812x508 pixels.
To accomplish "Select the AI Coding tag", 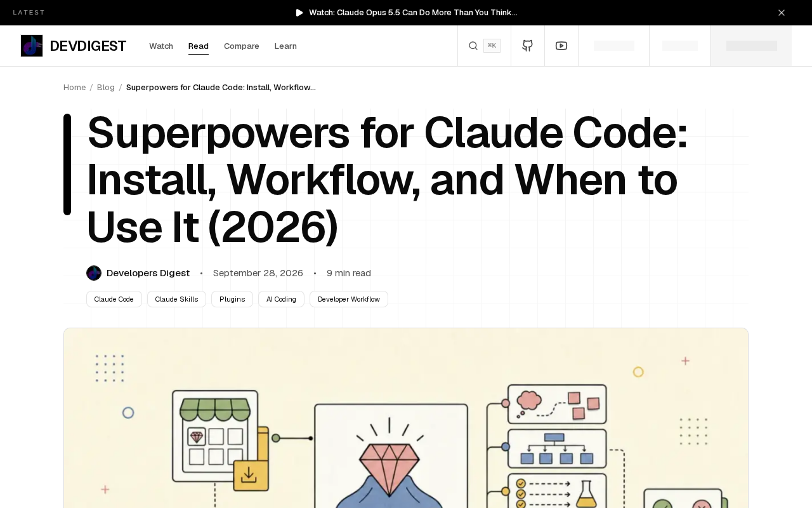I will 281,299.
